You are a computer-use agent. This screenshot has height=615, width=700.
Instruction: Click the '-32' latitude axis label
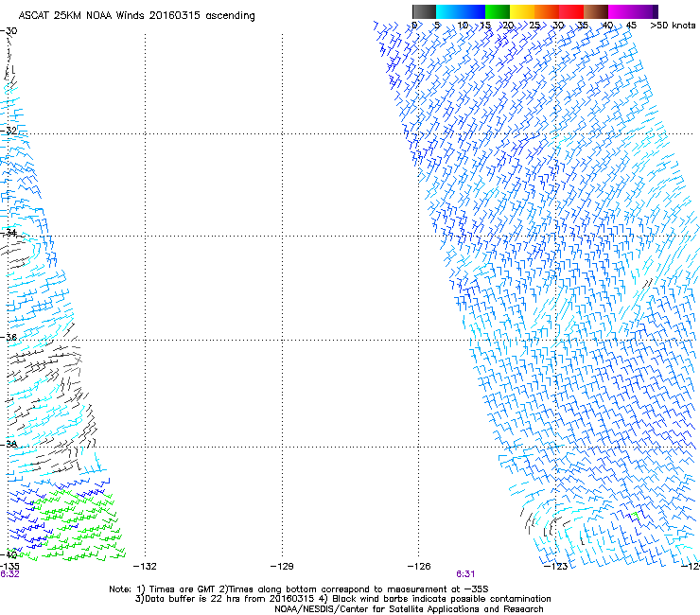[x=9, y=131]
